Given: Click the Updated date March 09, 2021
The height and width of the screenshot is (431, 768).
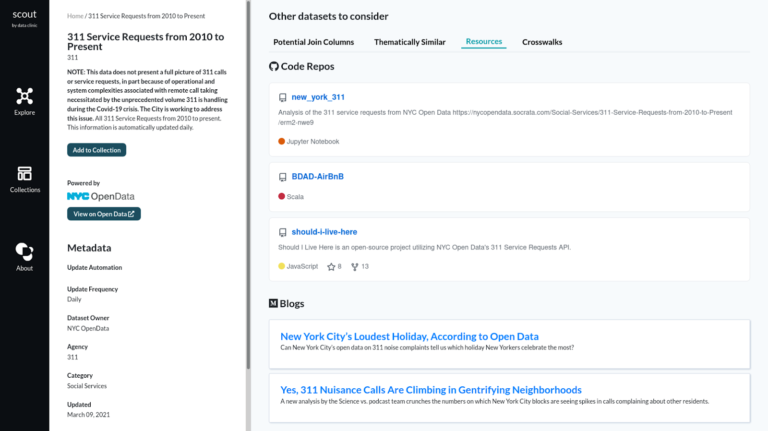Looking at the screenshot, I should tap(89, 415).
